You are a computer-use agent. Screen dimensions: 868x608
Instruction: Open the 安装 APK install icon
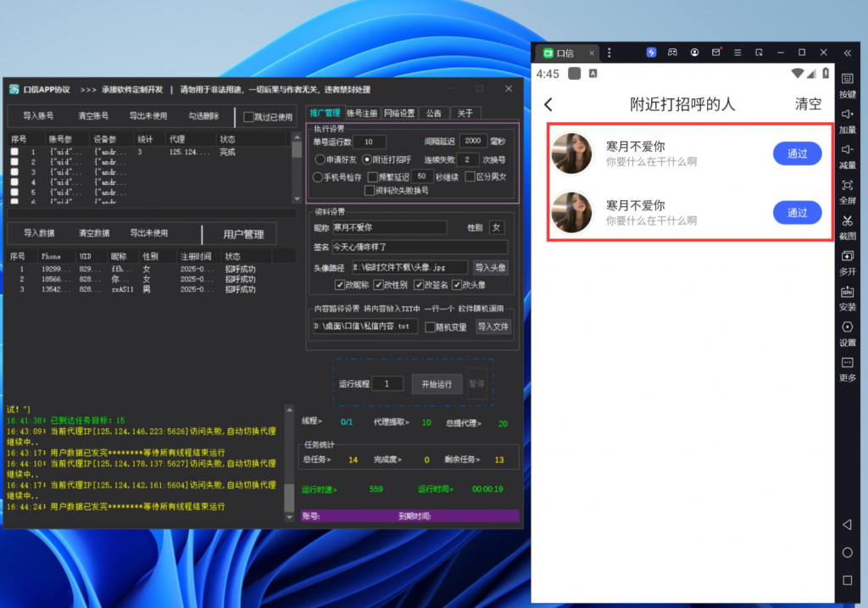(x=847, y=292)
